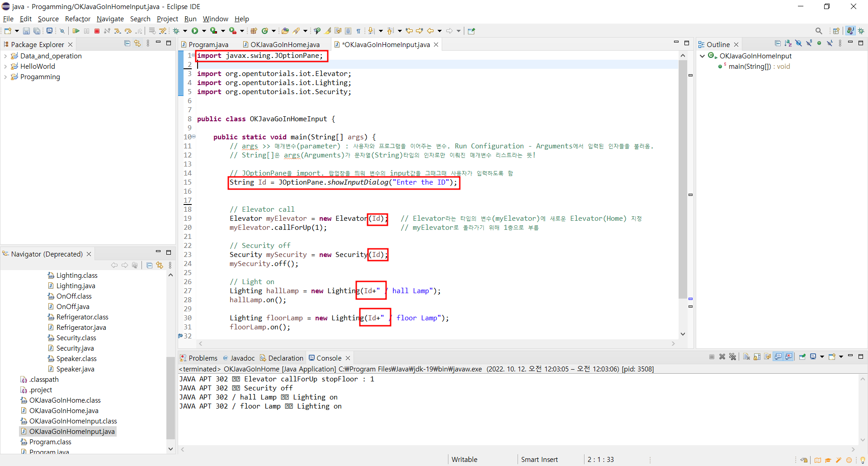Open the Display Selected Console dropdown arrow

coord(822,357)
